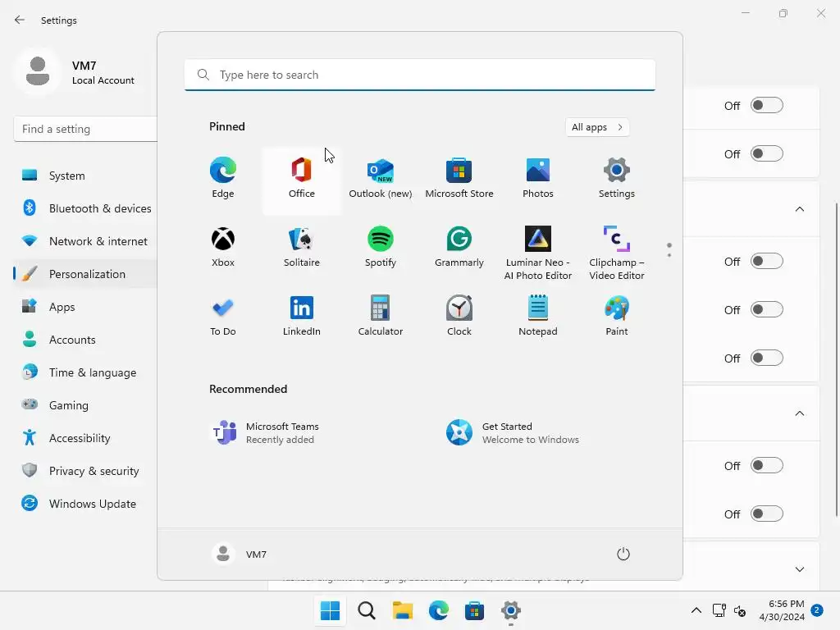Open Microsoft Store from the taskbar
The height and width of the screenshot is (630, 840).
(474, 610)
